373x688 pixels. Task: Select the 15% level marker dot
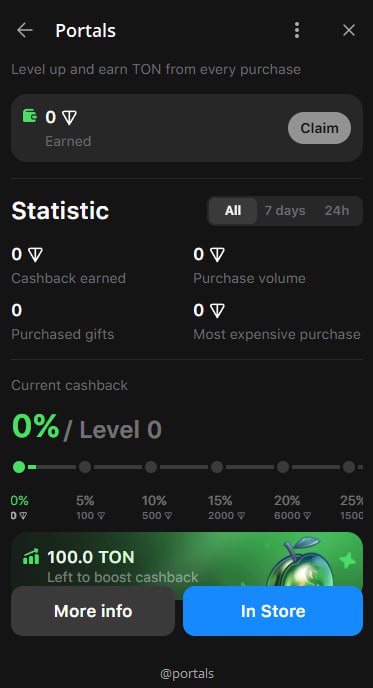217,467
